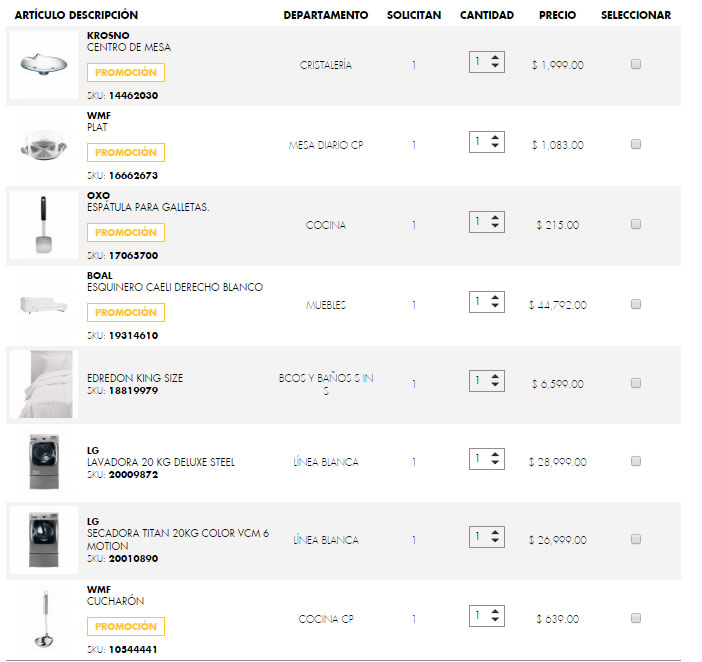The width and height of the screenshot is (702, 662).
Task: Click the OXO espátula product image
Action: click(43, 225)
